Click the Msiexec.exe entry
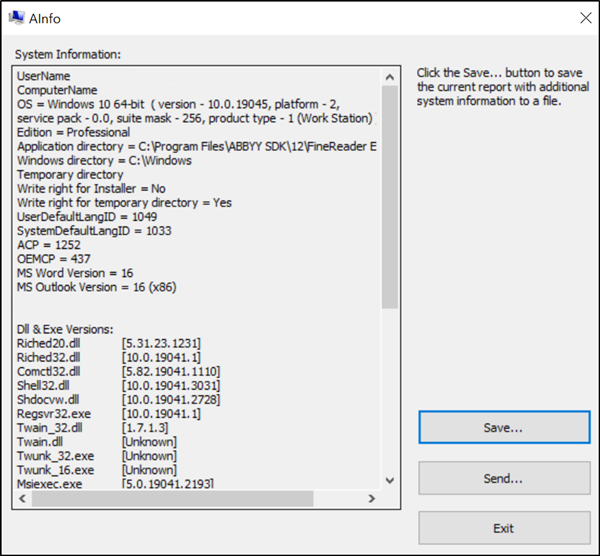This screenshot has height=556, width=600. click(x=49, y=484)
